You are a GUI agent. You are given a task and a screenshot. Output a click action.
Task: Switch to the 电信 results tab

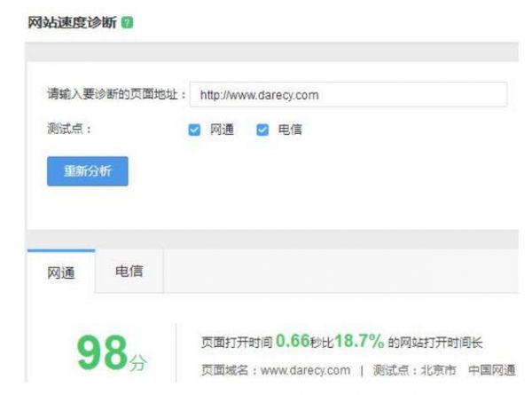click(129, 272)
